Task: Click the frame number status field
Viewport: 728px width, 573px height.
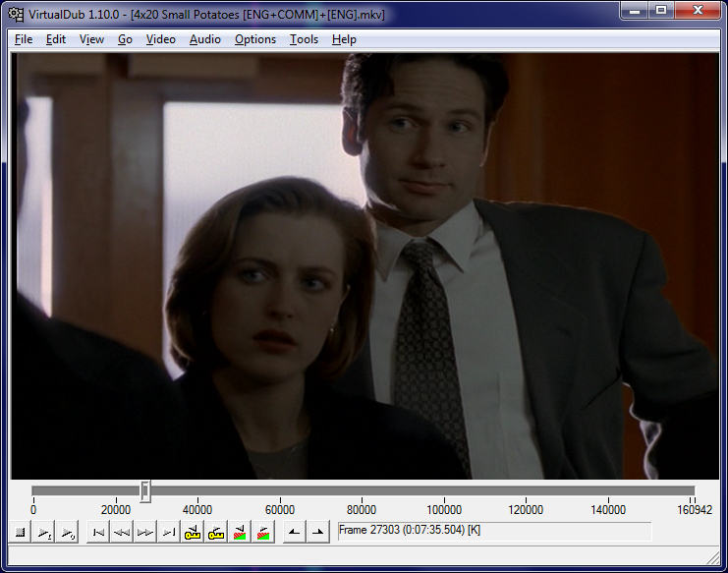Action: point(494,531)
